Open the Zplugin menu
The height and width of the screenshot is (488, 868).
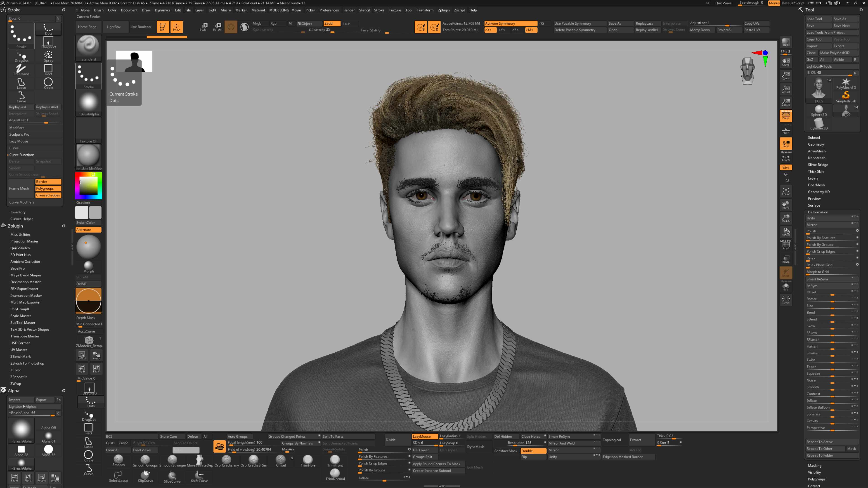point(443,10)
